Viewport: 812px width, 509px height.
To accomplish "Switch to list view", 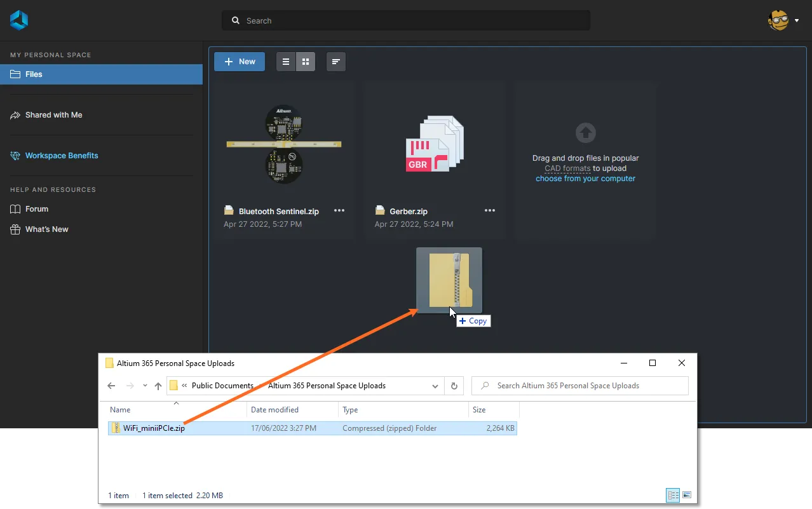I will click(x=286, y=62).
